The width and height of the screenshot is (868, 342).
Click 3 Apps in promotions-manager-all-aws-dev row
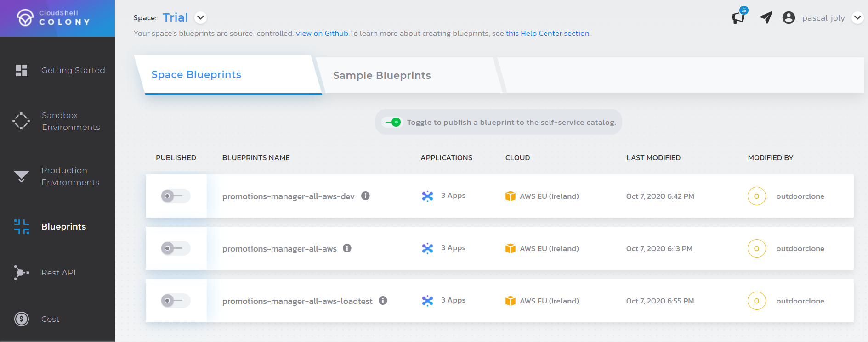tap(453, 196)
